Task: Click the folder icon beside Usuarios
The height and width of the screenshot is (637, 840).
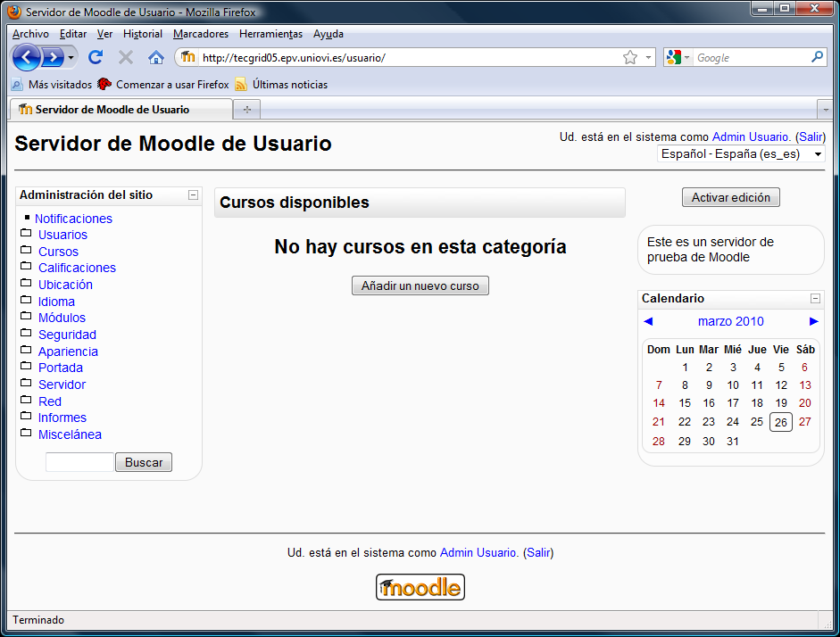Action: [26, 233]
